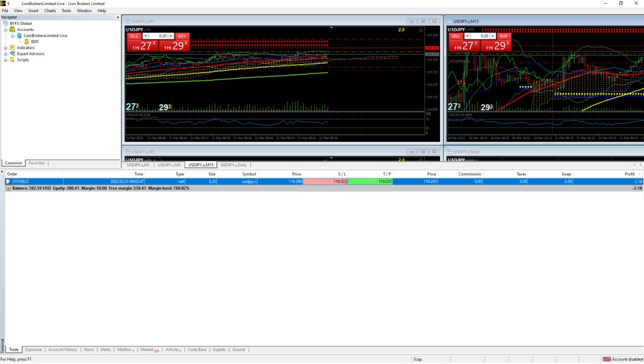Click the 119.27 sell price in M1 chart

click(x=143, y=45)
